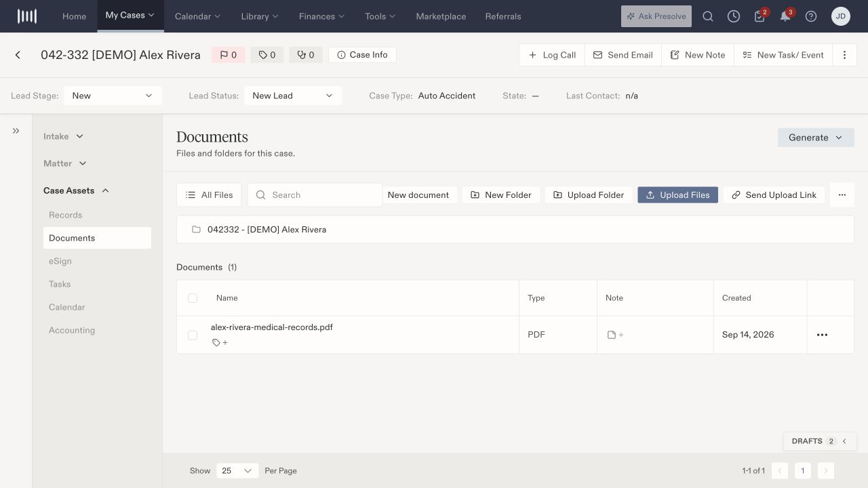868x488 pixels.
Task: Select all documents checkbox in header
Action: 193,298
